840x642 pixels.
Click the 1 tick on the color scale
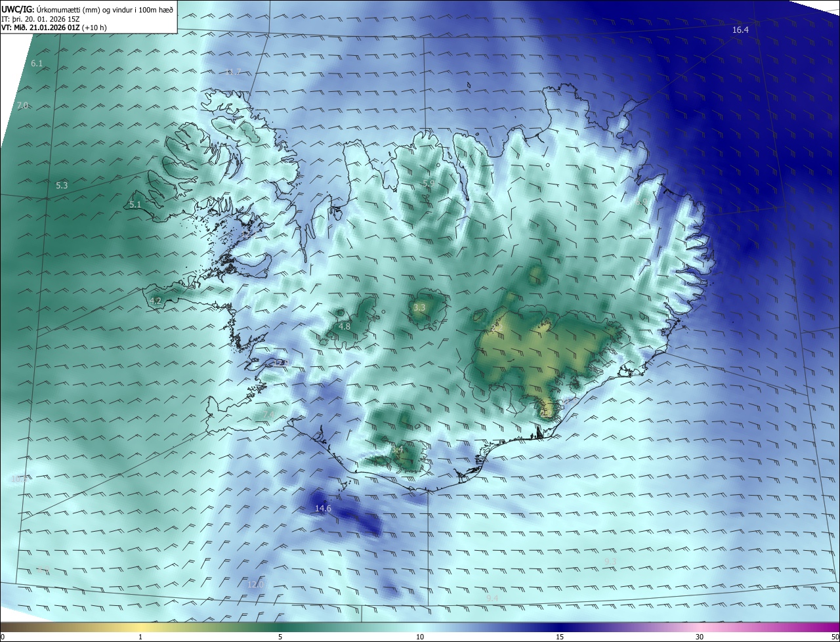click(140, 637)
